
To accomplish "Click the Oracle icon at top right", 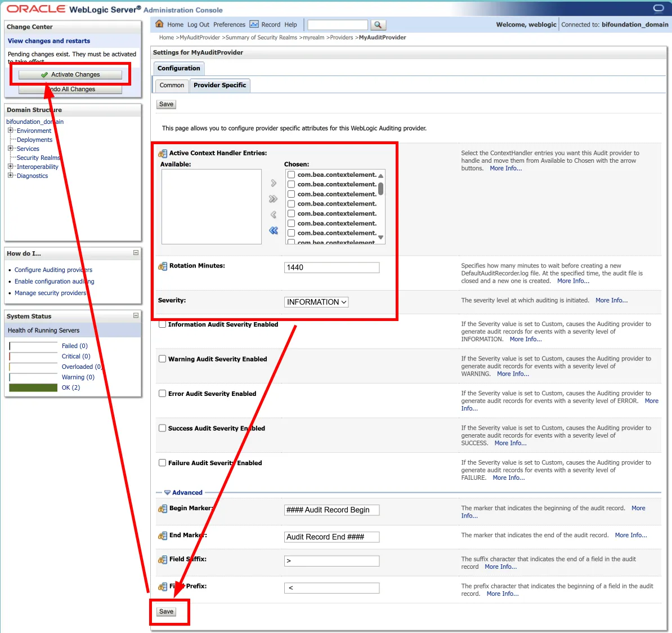I will pos(658,8).
